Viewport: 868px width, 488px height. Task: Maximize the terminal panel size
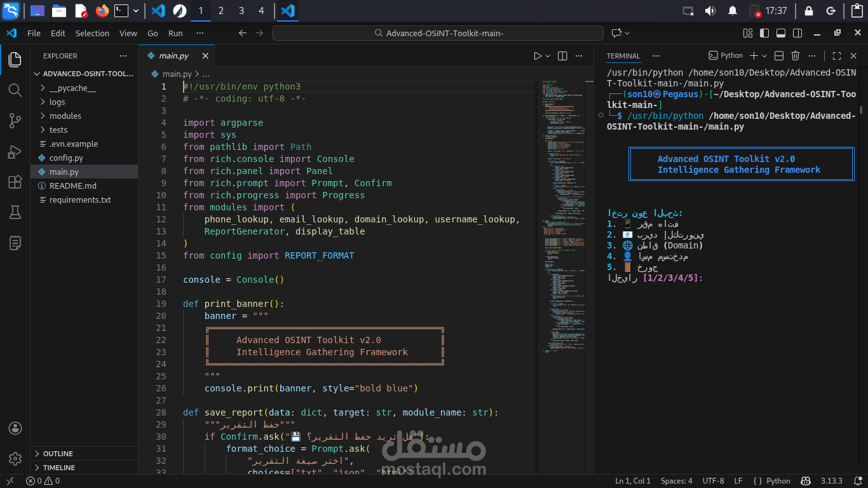coord(837,56)
